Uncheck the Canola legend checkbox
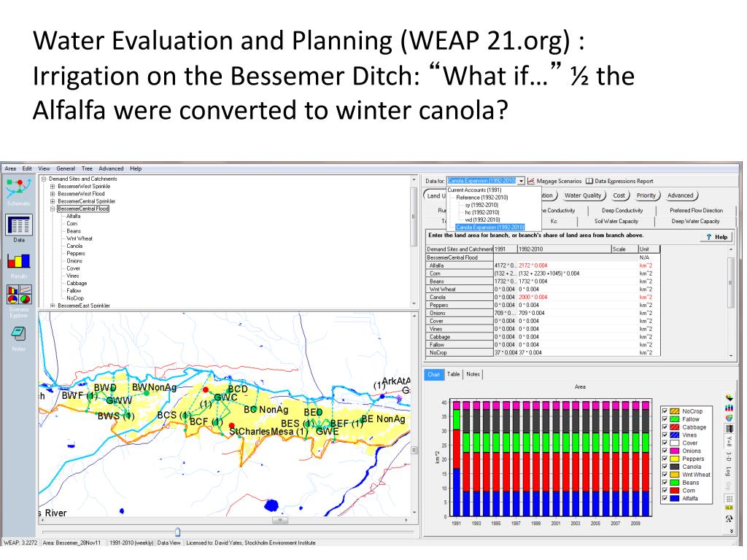This screenshot has width=747, height=560. pyautogui.click(x=665, y=467)
